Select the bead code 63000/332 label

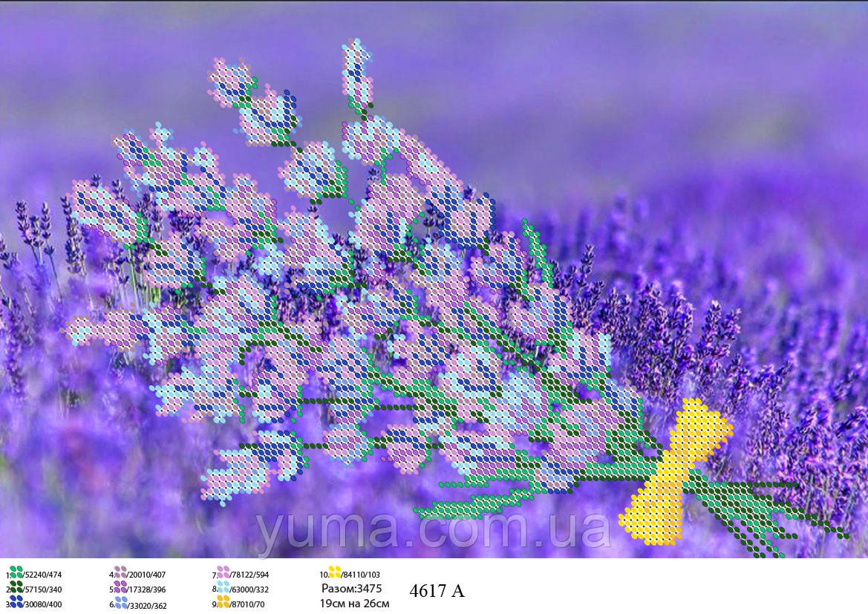pos(249,589)
